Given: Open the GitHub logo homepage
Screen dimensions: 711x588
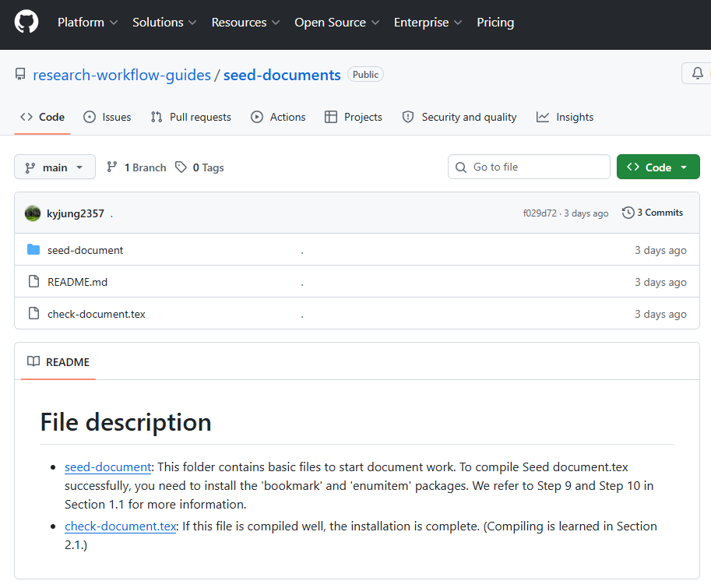Looking at the screenshot, I should point(26,23).
